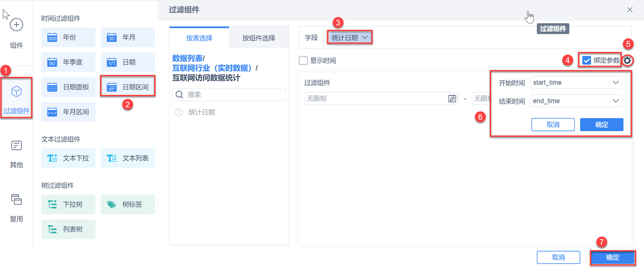
Task: Switch to the 按表选择 tab
Action: tap(199, 38)
